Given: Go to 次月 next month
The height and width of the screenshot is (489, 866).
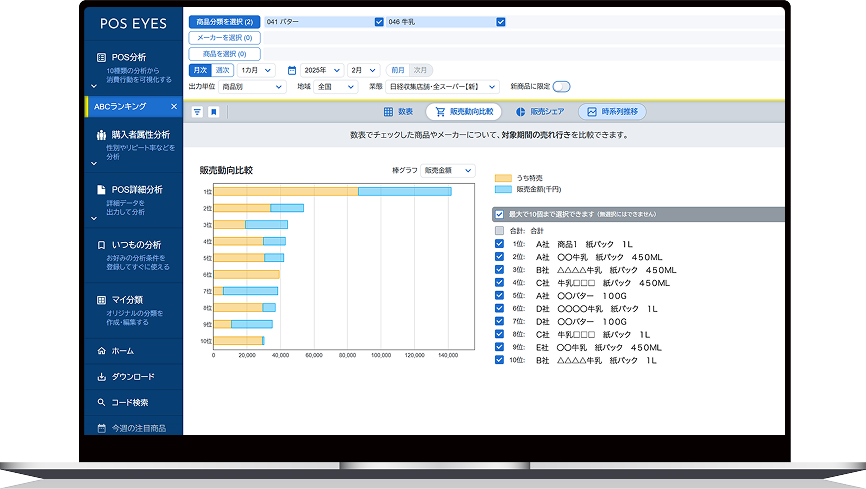Looking at the screenshot, I should [421, 71].
